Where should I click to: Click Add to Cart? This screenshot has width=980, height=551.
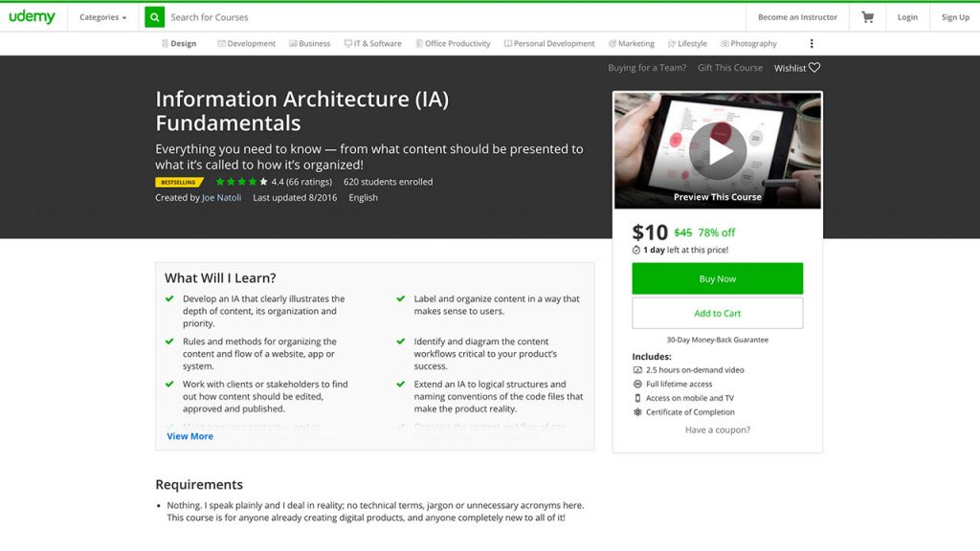(x=716, y=312)
